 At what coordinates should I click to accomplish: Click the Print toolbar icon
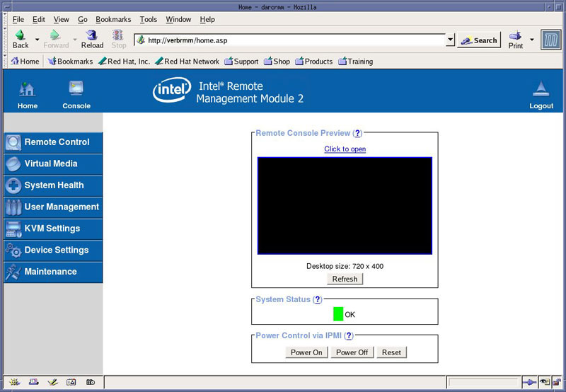[x=516, y=36]
